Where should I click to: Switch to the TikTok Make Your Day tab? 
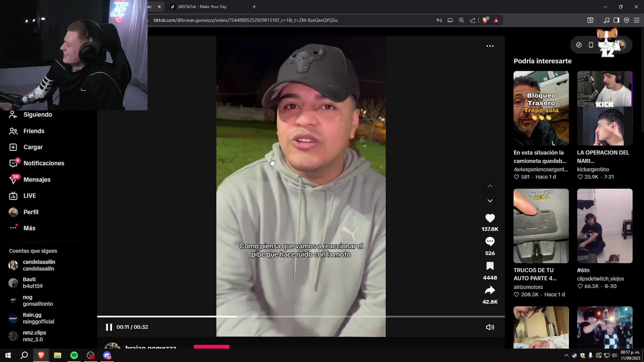pyautogui.click(x=203, y=7)
